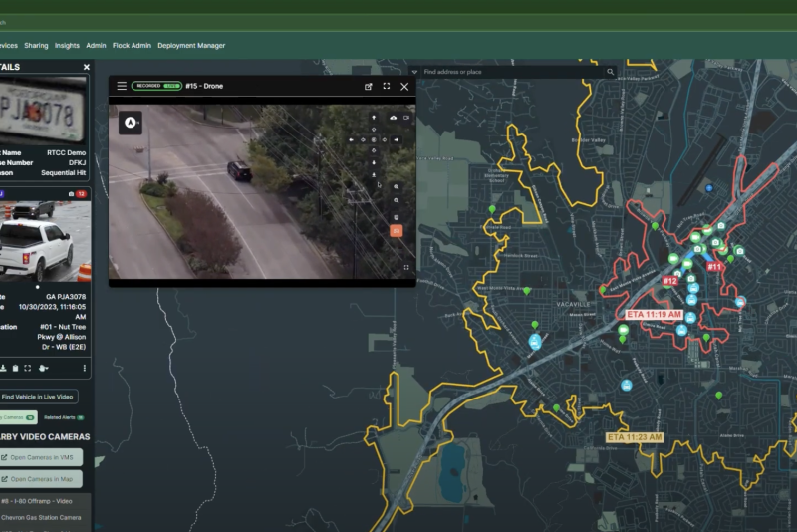Click the fullscreen corner icon in drone video
Viewport: 797px width, 532px height.
(406, 267)
